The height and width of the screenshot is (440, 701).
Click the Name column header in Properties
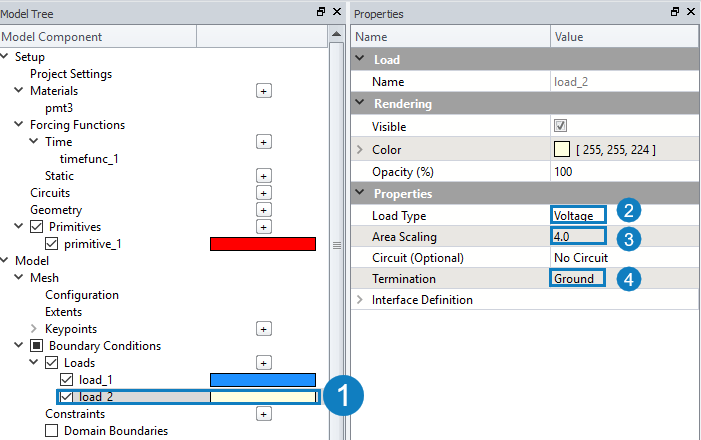click(451, 37)
